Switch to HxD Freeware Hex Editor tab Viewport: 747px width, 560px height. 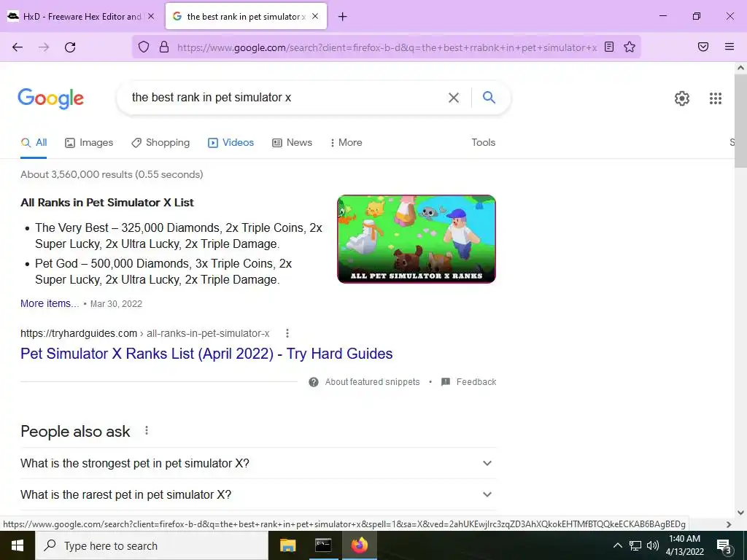tap(81, 17)
